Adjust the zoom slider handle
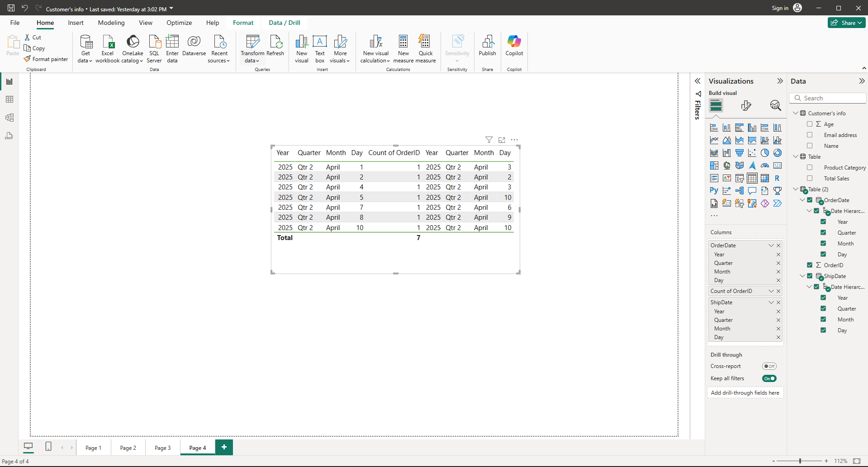This screenshot has height=467, width=868. point(800,461)
